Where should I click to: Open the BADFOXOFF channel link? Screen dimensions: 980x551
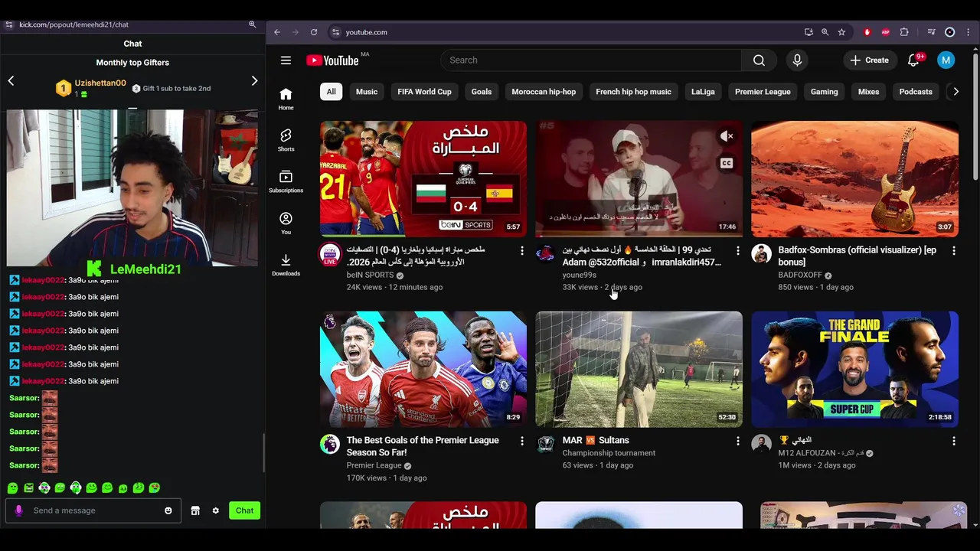800,275
